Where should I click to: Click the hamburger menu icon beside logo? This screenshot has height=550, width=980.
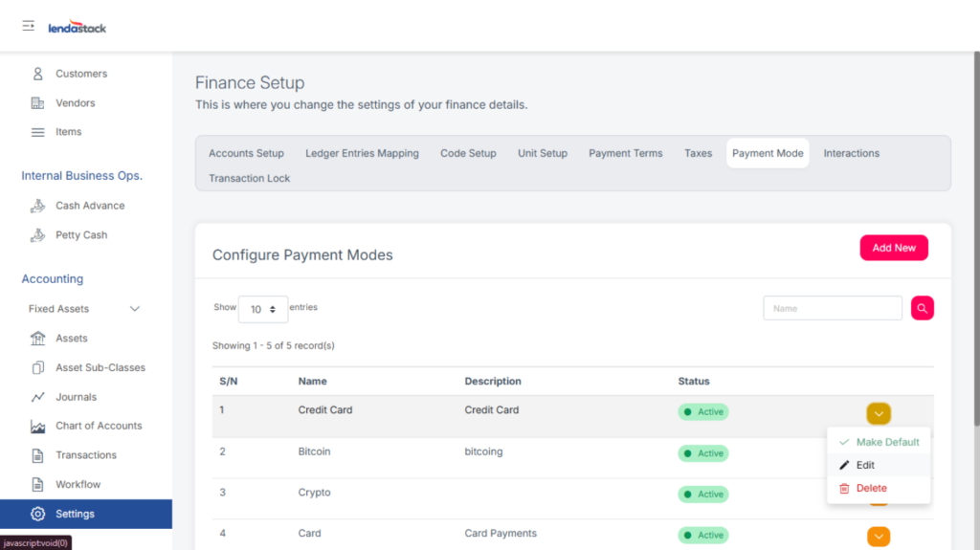[29, 26]
